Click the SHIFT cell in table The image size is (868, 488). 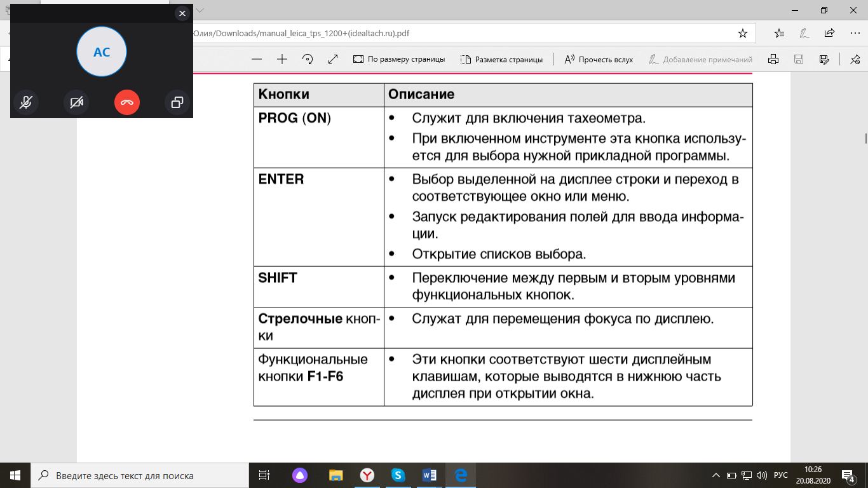[319, 287]
